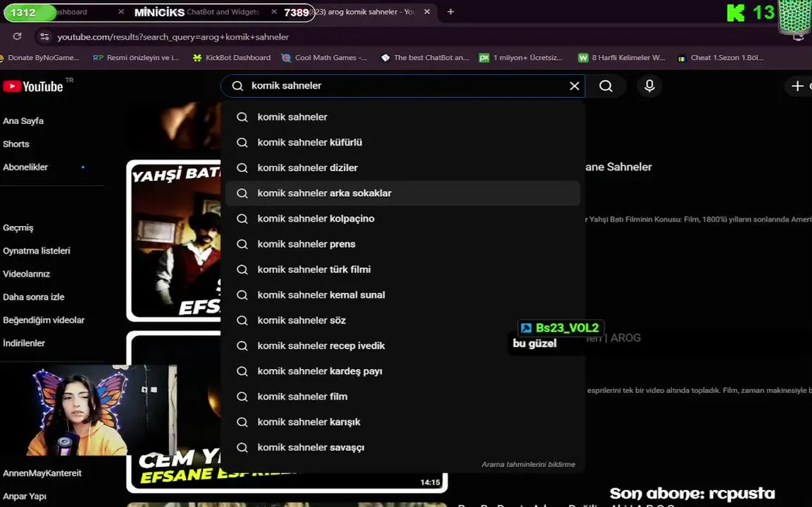Click the YouTube logo
812x507 pixels.
pyautogui.click(x=33, y=86)
